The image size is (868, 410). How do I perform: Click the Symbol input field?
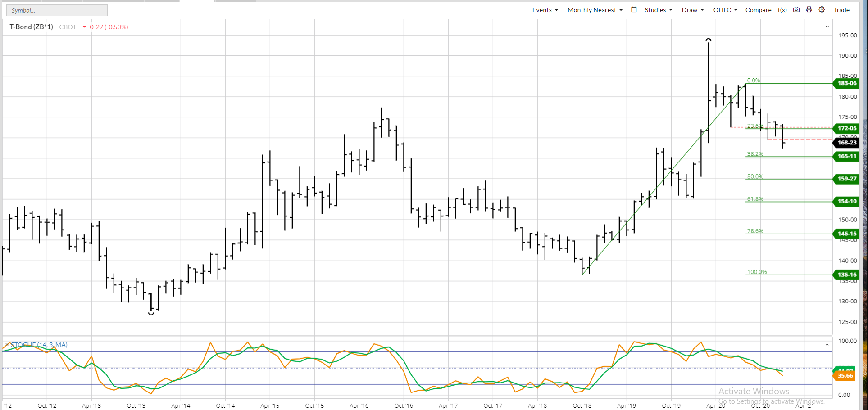pos(57,10)
